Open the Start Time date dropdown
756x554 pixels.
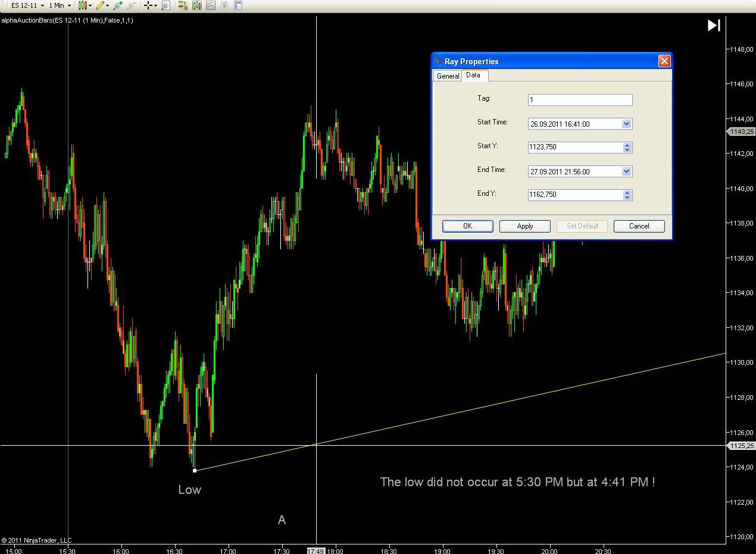[x=626, y=124]
